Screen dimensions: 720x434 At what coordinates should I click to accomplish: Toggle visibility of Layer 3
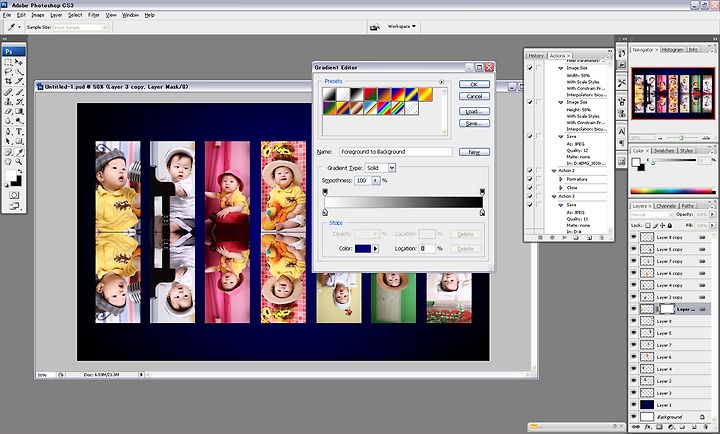click(634, 393)
